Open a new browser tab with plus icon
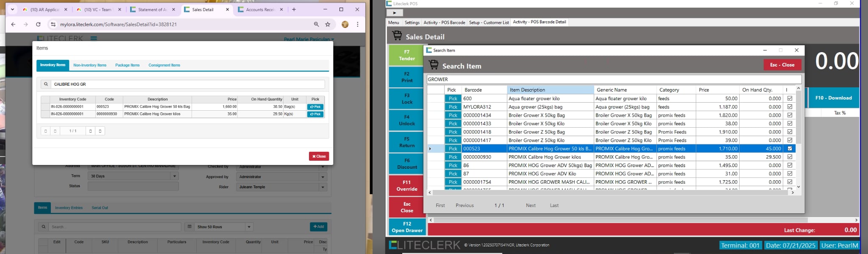Viewport: 868px width, 254px height. tap(294, 9)
